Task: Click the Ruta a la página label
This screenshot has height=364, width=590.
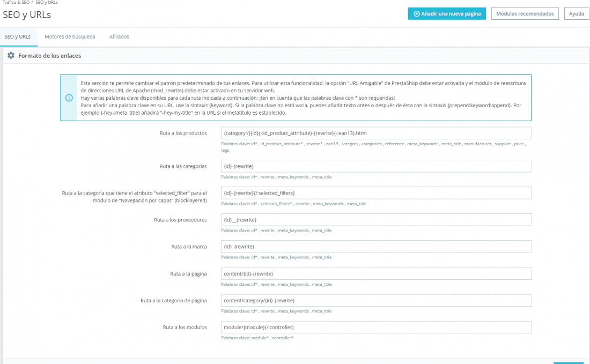Action: 188,274
